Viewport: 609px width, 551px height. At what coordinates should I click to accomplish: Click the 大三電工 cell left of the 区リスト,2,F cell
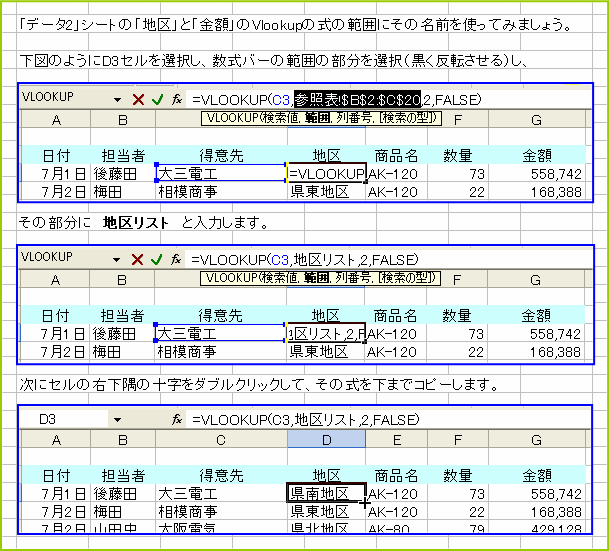pos(220,334)
